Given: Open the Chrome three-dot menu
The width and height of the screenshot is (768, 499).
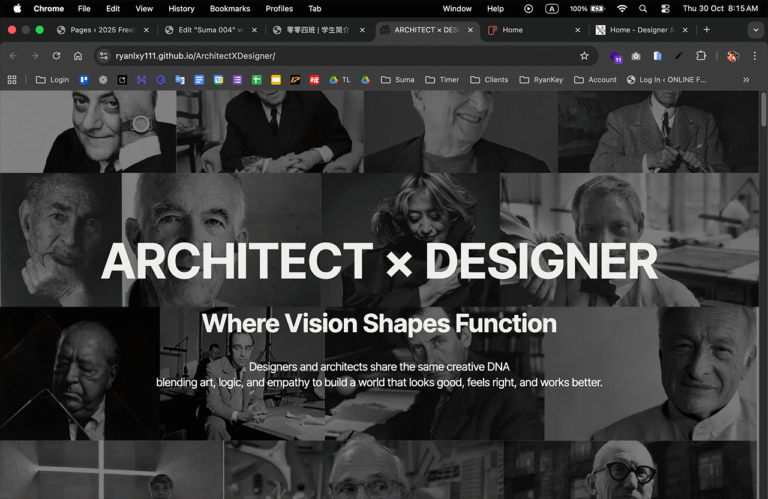Looking at the screenshot, I should pyautogui.click(x=756, y=56).
